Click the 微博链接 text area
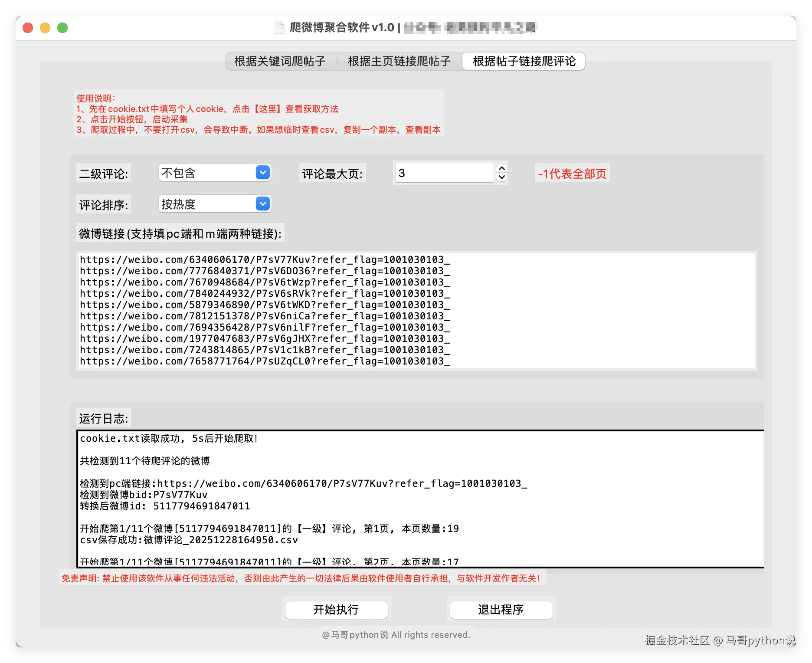812x663 pixels. tap(390, 308)
